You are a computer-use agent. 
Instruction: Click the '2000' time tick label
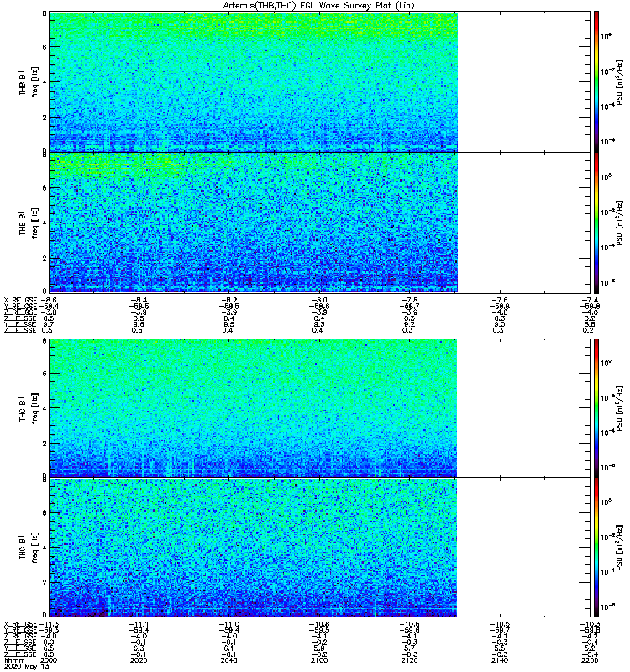pyautogui.click(x=48, y=660)
